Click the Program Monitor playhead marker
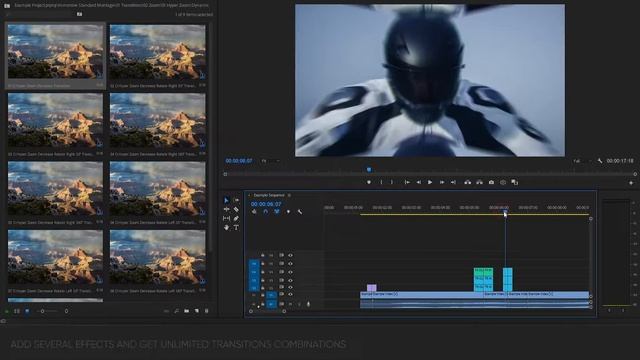 click(369, 169)
